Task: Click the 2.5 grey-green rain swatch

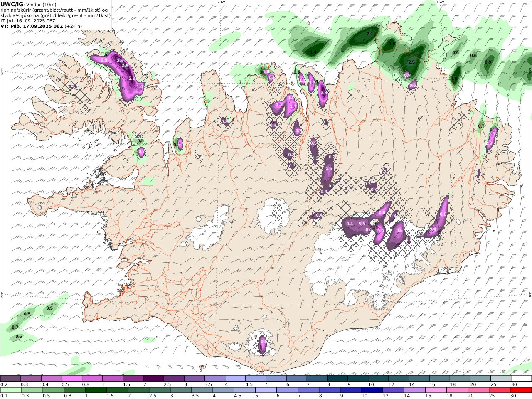Action: click(160, 390)
